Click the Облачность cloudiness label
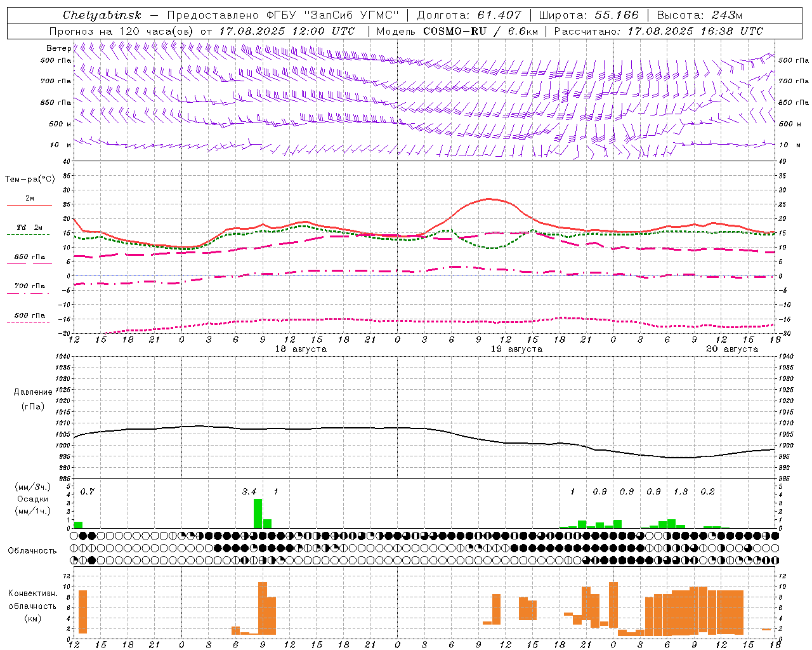The image size is (812, 650). pos(32,551)
